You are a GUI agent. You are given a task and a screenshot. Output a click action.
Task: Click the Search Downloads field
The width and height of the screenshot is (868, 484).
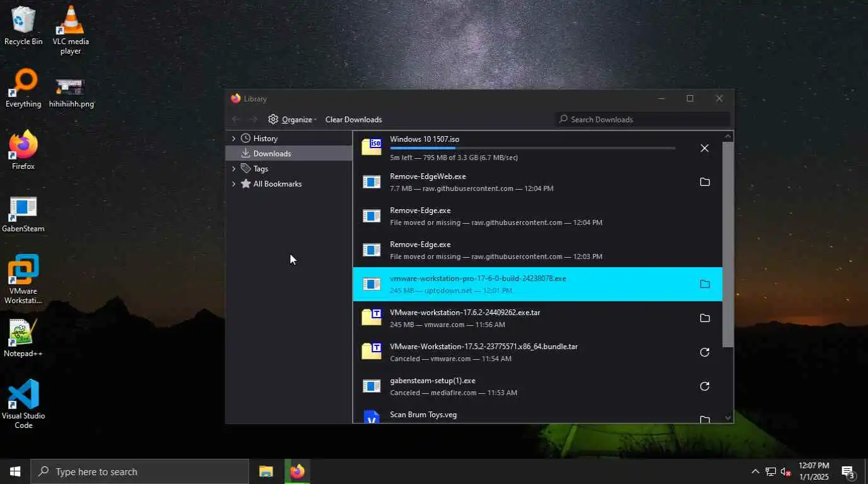tap(642, 119)
